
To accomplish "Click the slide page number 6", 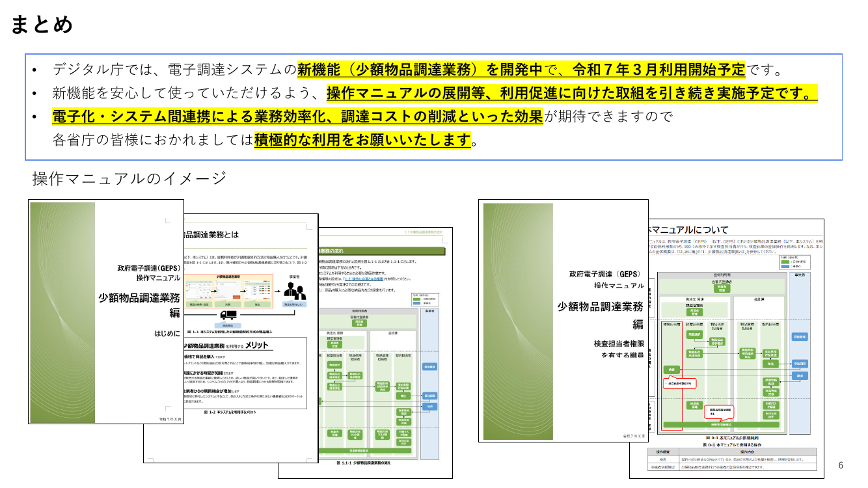I will [x=841, y=465].
